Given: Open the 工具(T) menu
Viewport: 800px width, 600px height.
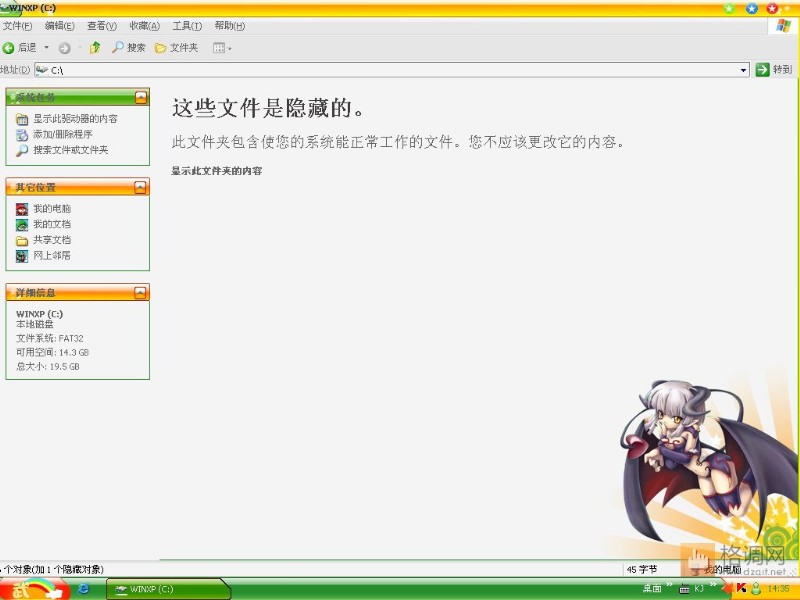Looking at the screenshot, I should 187,26.
